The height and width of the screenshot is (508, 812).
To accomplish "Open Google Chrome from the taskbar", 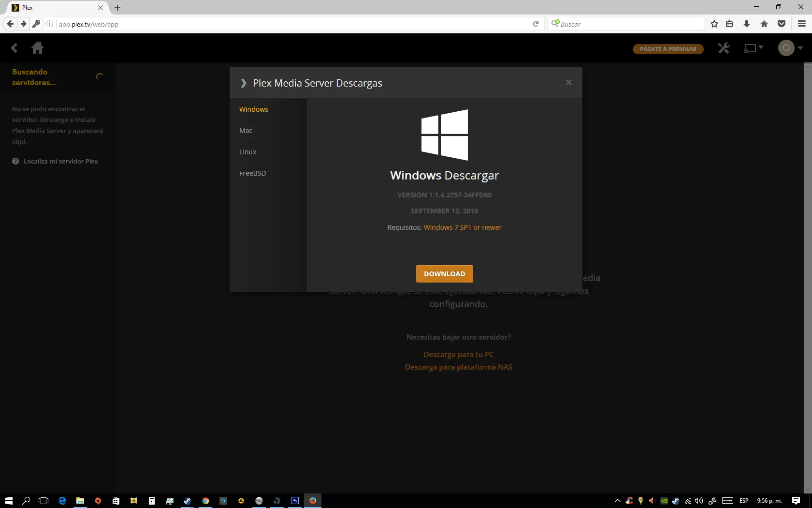I will 205,501.
